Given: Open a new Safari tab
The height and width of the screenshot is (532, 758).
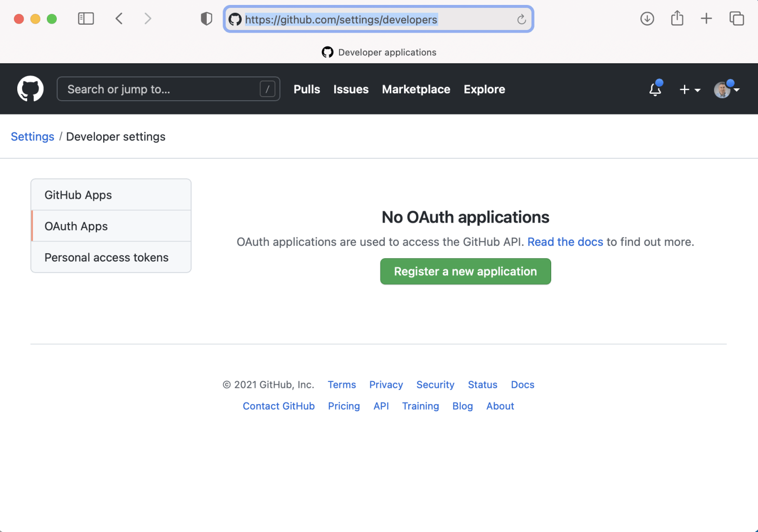Looking at the screenshot, I should [x=706, y=19].
